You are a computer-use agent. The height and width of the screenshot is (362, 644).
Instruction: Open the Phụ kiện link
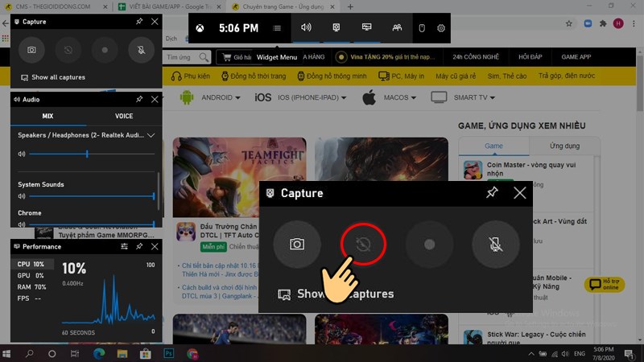click(192, 76)
